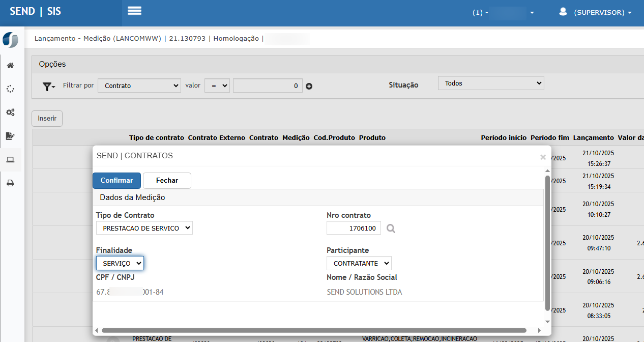This screenshot has height=342, width=644.
Task: Click the loading spinner sidebar icon
Action: [x=10, y=89]
